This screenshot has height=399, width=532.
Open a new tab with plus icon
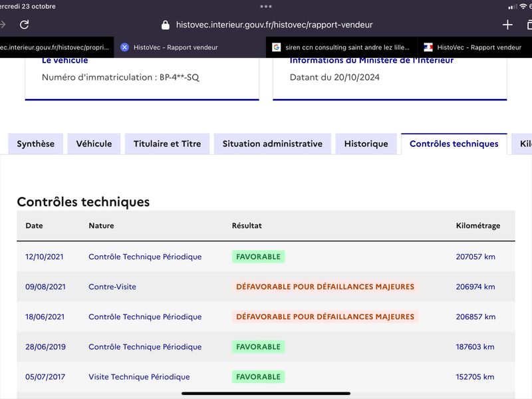pyautogui.click(x=507, y=25)
